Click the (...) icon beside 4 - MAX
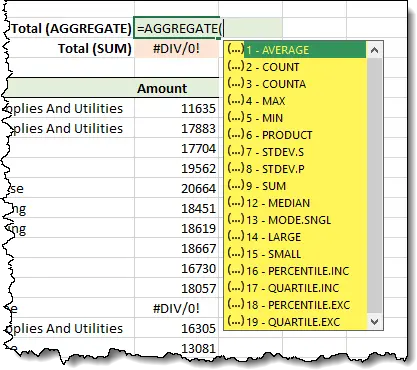The width and height of the screenshot is (417, 370). click(x=235, y=100)
